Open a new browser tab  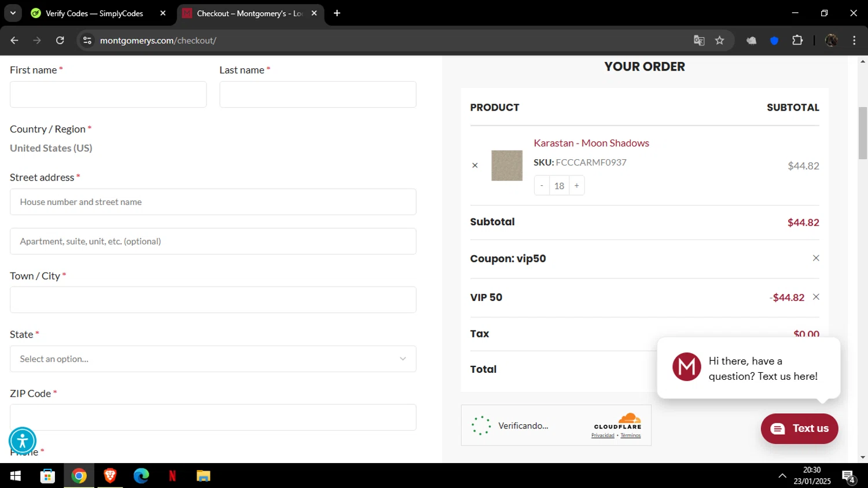337,13
